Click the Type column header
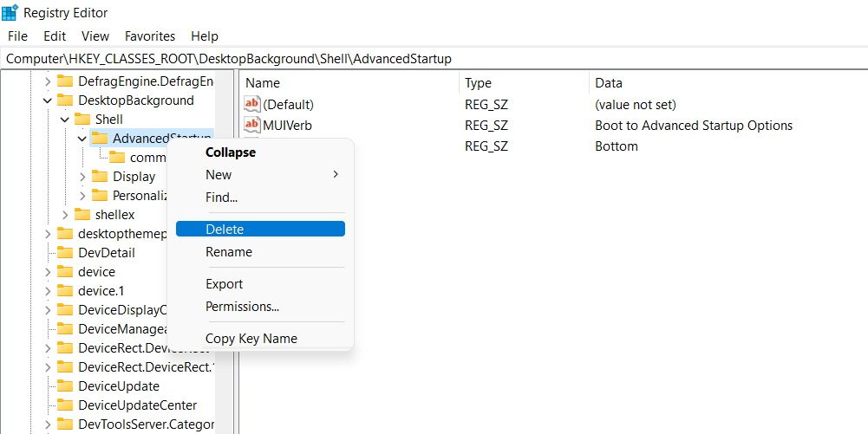 pos(478,83)
